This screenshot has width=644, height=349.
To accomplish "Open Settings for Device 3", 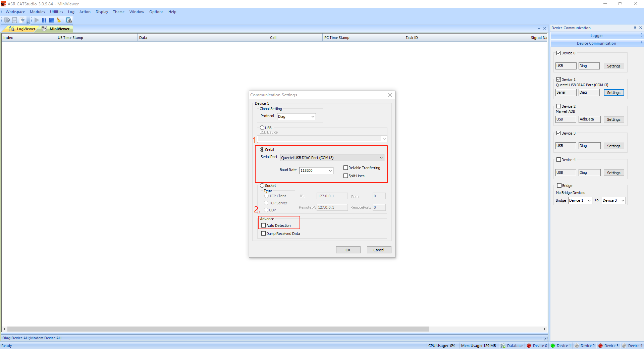I will [x=614, y=146].
